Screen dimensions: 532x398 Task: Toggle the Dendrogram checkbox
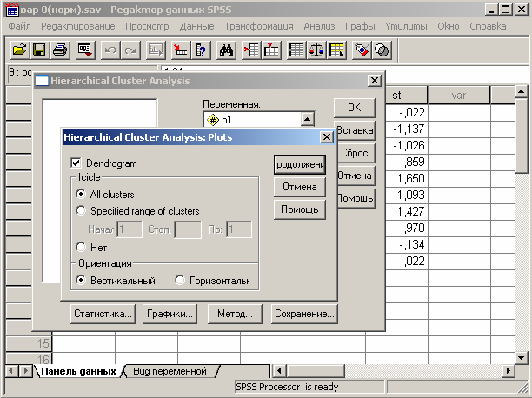click(76, 163)
